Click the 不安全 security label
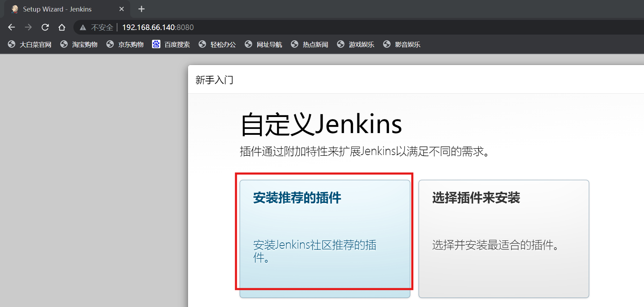 (102, 27)
